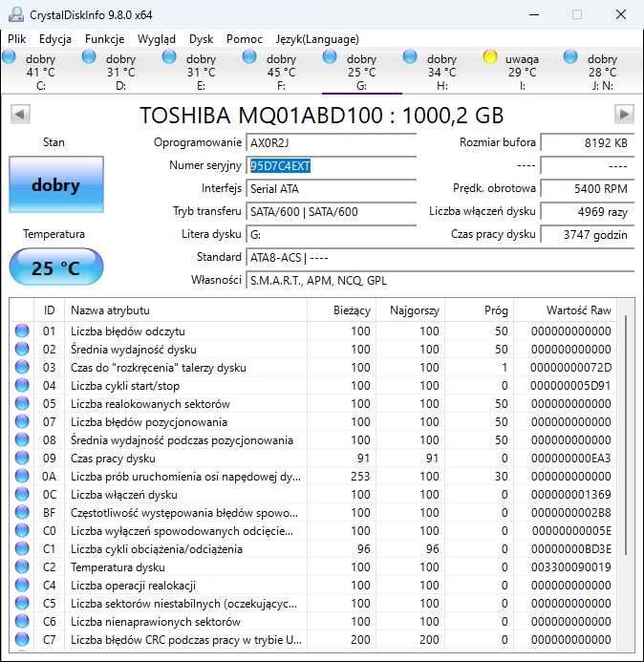Click status orb for attribute C4
The height and width of the screenshot is (662, 644).
[x=22, y=586]
